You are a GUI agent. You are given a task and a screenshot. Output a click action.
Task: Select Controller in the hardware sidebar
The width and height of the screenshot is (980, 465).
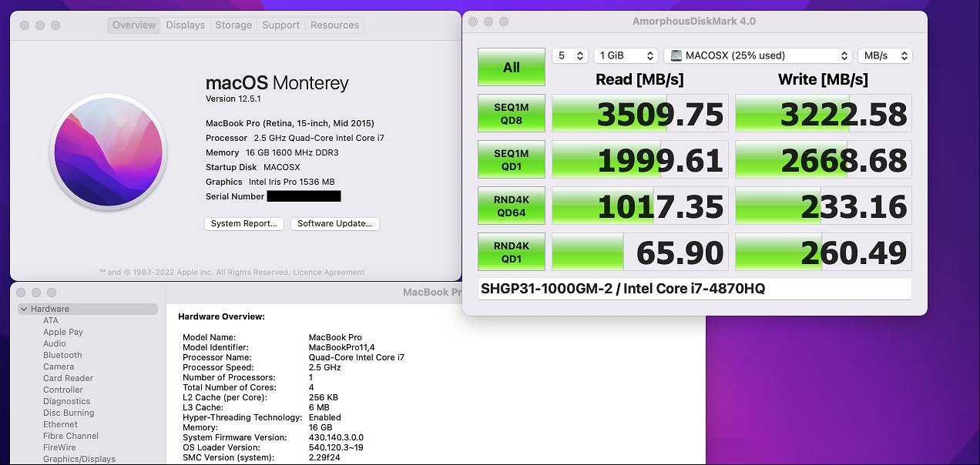(x=63, y=390)
